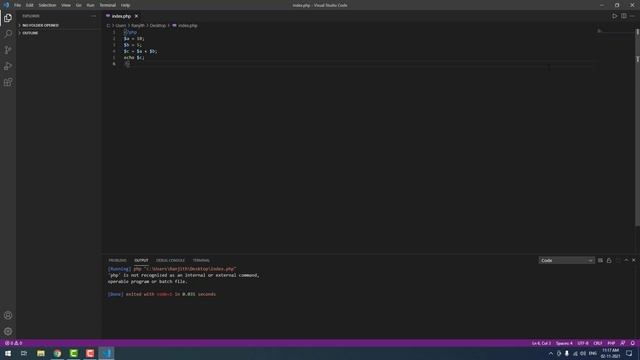This screenshot has height=360, width=640.
Task: Click the editor vertical scrollbar
Action: 637,127
